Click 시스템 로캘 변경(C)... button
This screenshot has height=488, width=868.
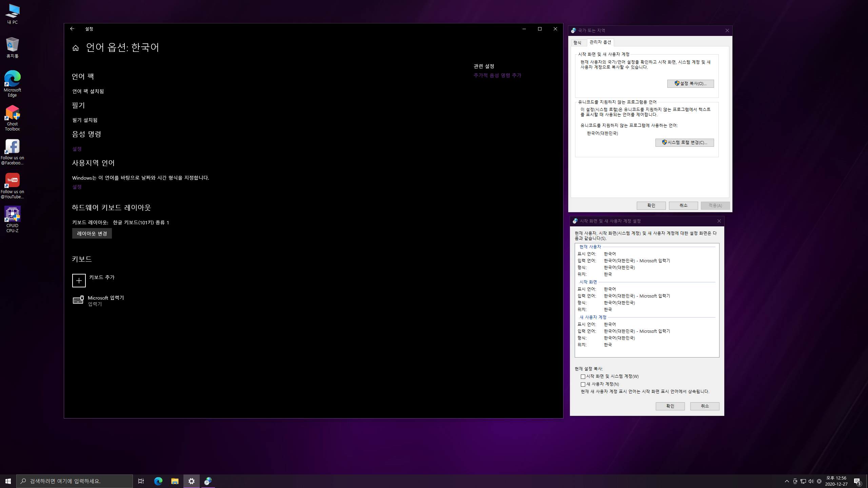[684, 143]
